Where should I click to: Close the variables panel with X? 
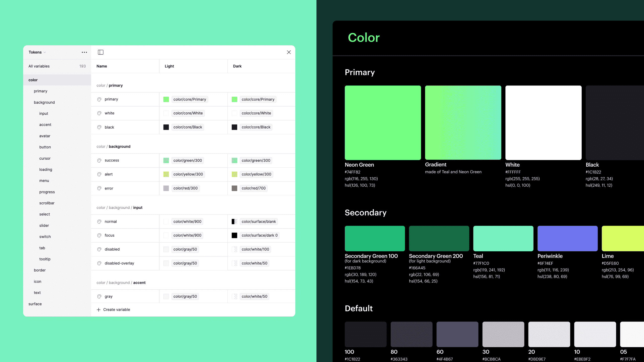pos(289,52)
